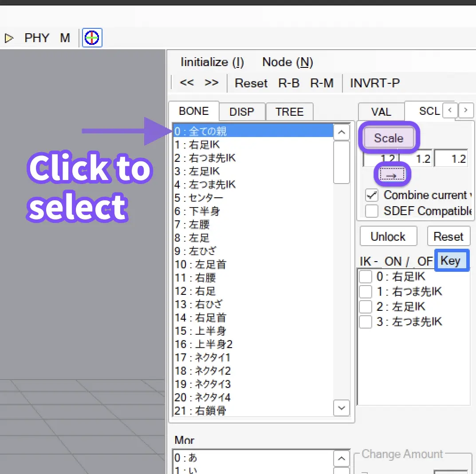The image size is (476, 474).
Task: Click the middle 1.2 scale input field
Action: (416, 158)
